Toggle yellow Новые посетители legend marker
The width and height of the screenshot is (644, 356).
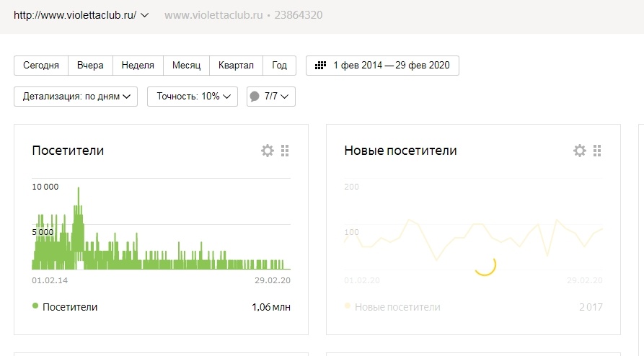pos(348,306)
